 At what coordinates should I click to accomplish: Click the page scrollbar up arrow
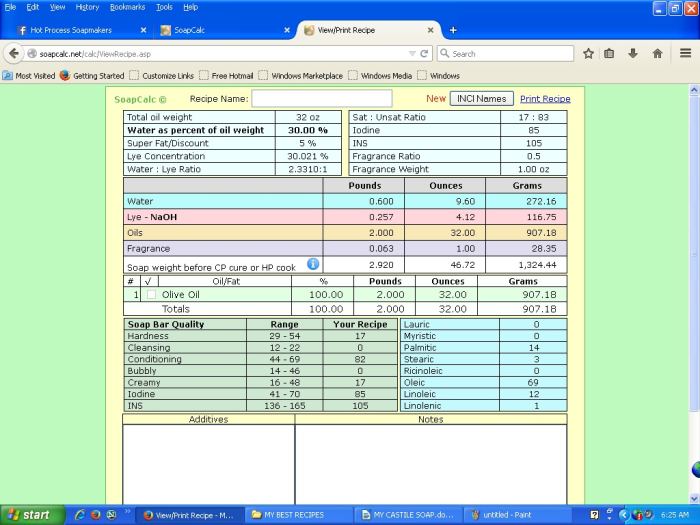[x=694, y=90]
